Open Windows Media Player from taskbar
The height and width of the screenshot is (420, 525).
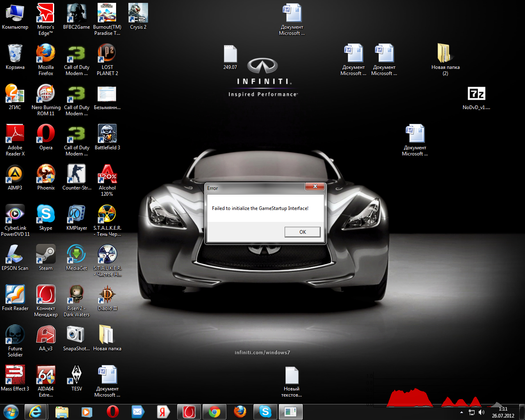coord(87,411)
